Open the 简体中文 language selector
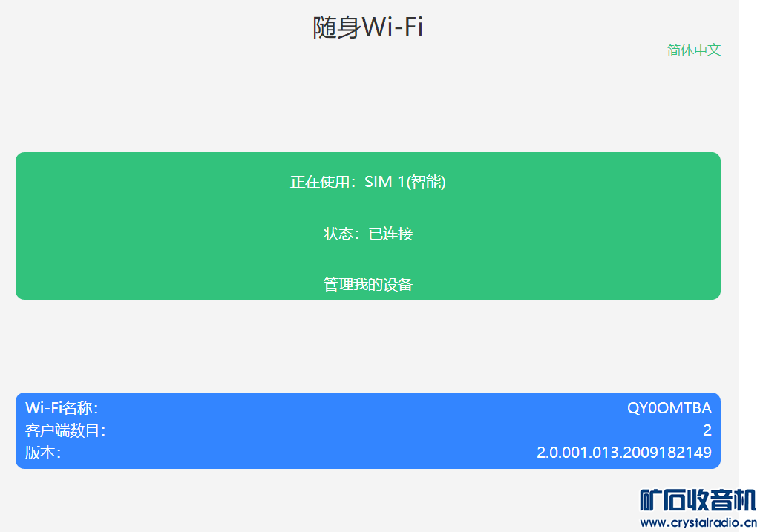The height and width of the screenshot is (532, 763). pyautogui.click(x=693, y=50)
